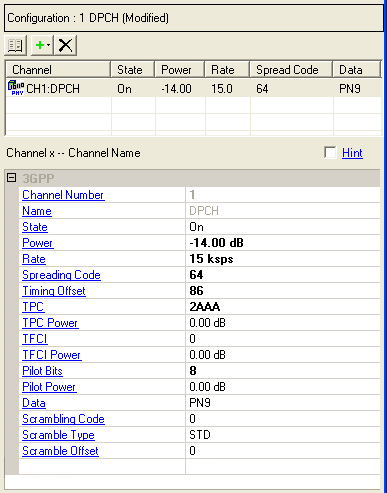This screenshot has height=493, width=387.
Task: Click the Data column header
Action: click(x=357, y=70)
